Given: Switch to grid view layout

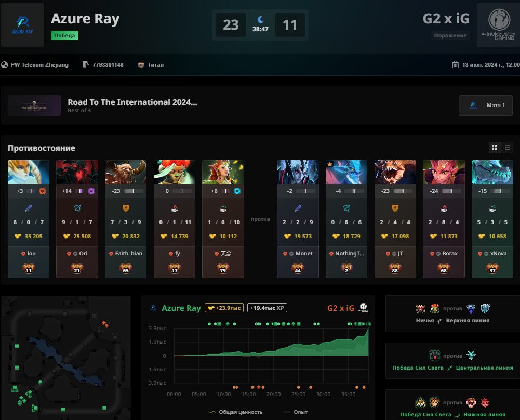Looking at the screenshot, I should 494,148.
